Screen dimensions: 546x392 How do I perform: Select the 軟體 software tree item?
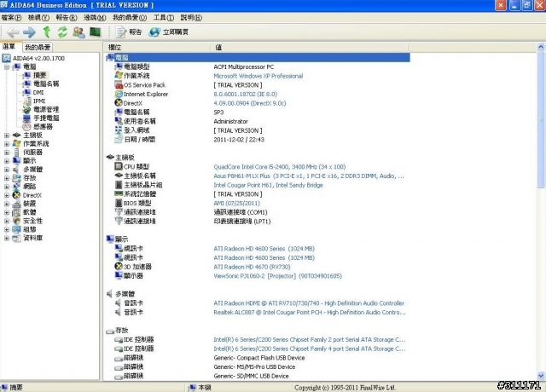(30, 212)
